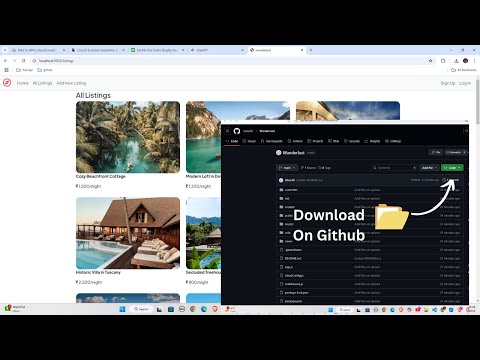
Task: Open the Chrome profile avatar
Action: [466, 61]
